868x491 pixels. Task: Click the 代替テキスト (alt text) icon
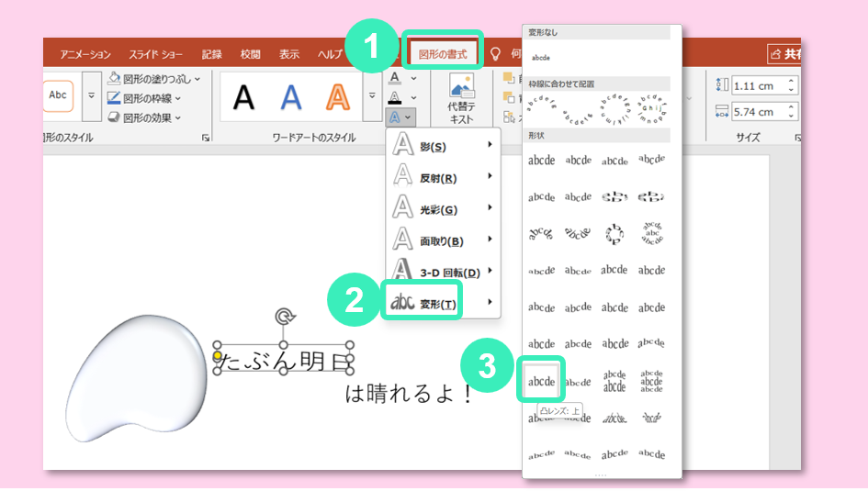point(461,88)
